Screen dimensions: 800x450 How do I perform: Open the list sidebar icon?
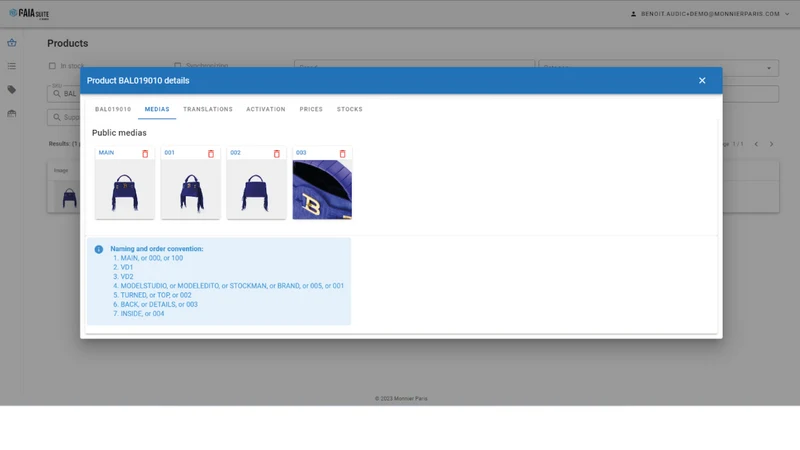[12, 66]
